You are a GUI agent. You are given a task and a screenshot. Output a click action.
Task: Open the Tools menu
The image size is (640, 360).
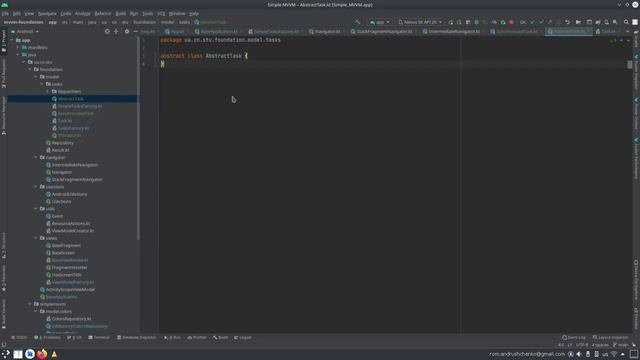click(147, 13)
